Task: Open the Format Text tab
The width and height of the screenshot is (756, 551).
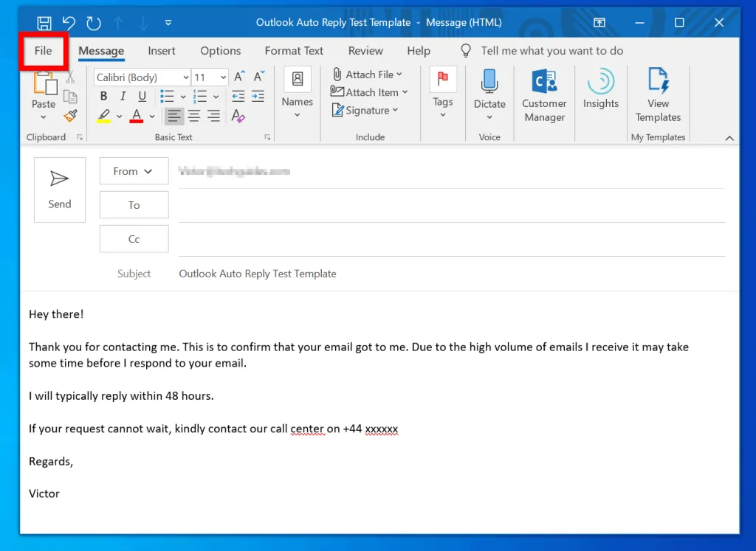Action: coord(294,51)
